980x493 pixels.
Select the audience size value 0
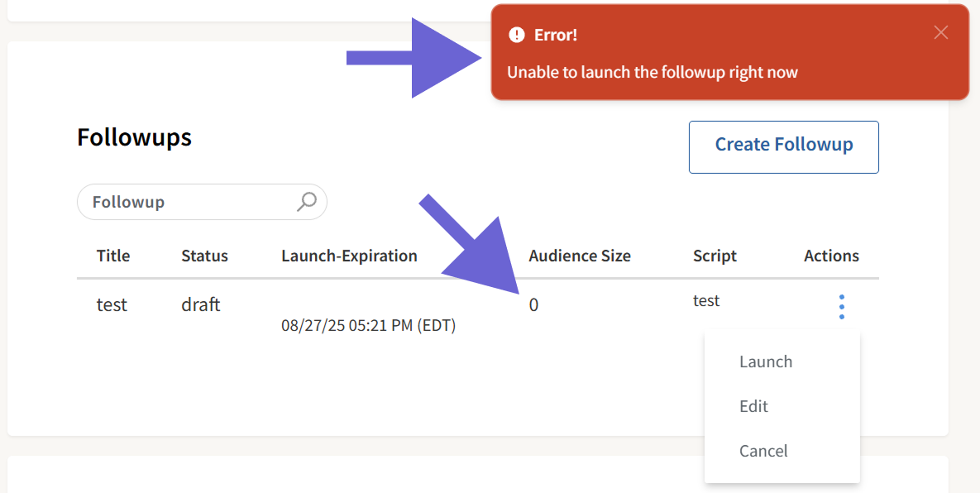pos(533,305)
